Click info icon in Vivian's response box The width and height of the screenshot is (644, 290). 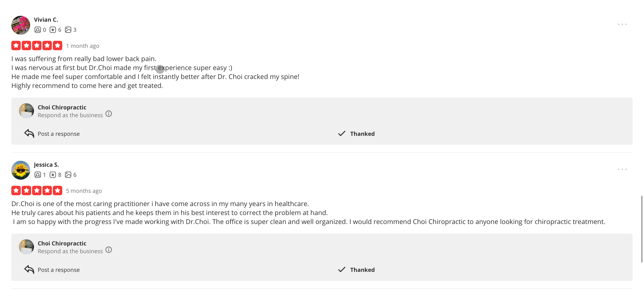pos(108,114)
